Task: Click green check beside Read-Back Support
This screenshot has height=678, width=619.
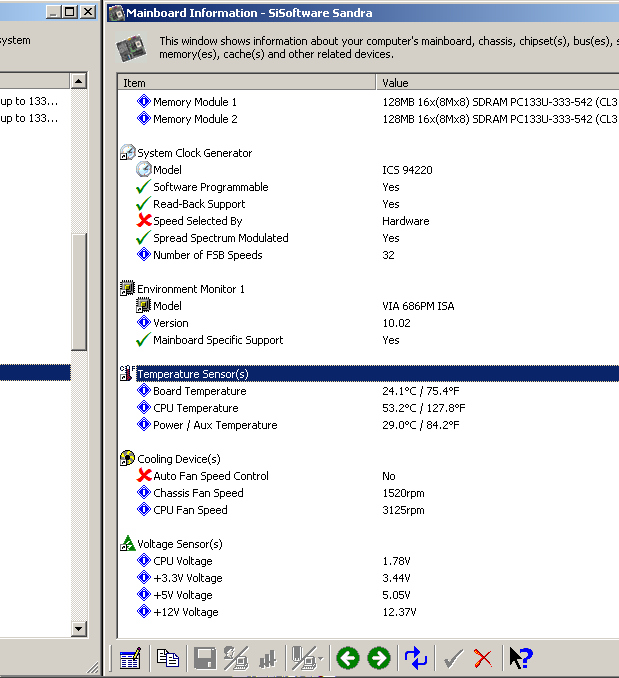Action: pos(143,204)
